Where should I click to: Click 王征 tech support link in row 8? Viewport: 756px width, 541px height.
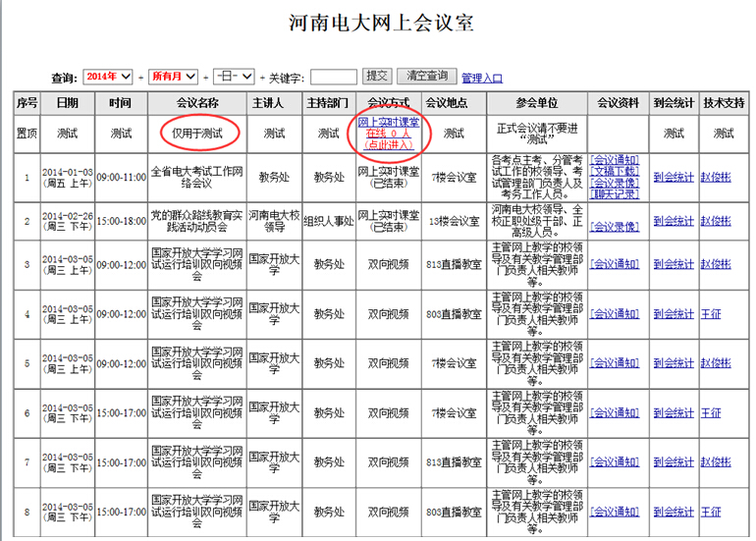pos(711,512)
